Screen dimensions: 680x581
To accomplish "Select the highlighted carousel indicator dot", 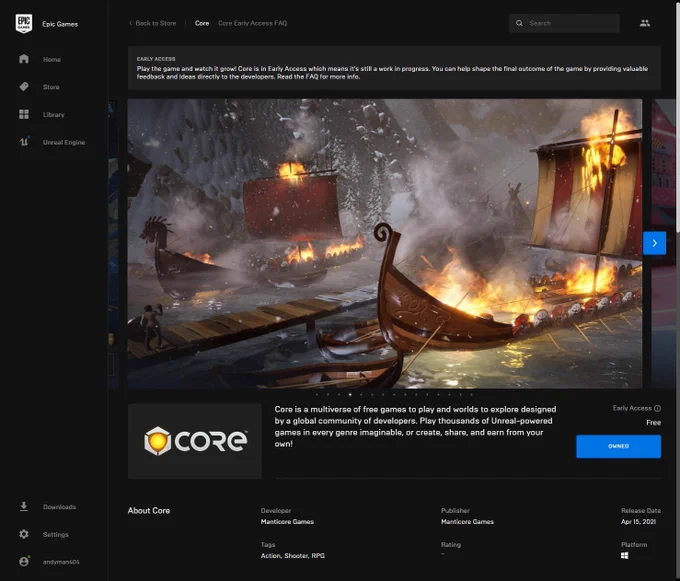I will (350, 395).
